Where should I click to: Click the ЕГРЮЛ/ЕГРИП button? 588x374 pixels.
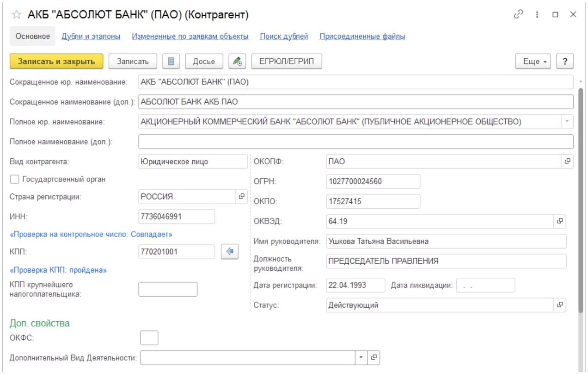(287, 61)
